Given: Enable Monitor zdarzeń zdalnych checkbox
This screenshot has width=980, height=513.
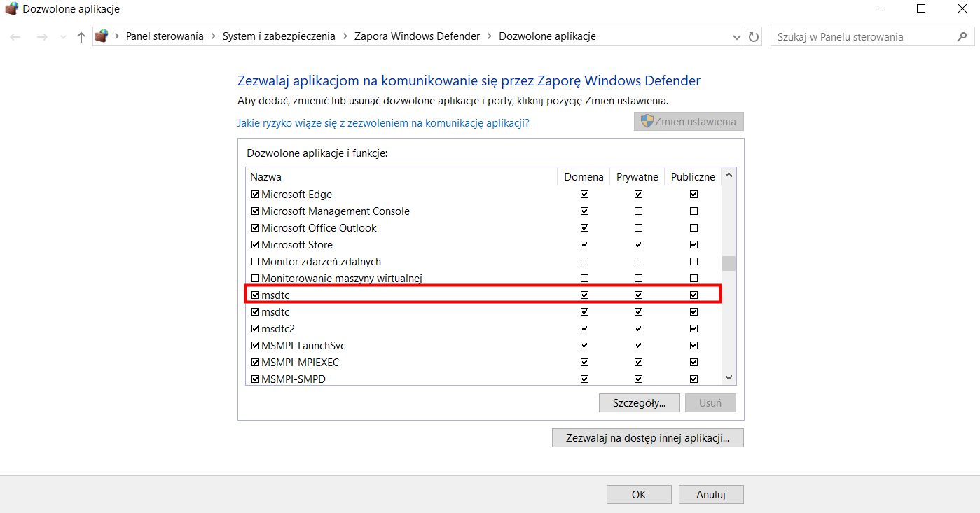Looking at the screenshot, I should pyautogui.click(x=255, y=262).
